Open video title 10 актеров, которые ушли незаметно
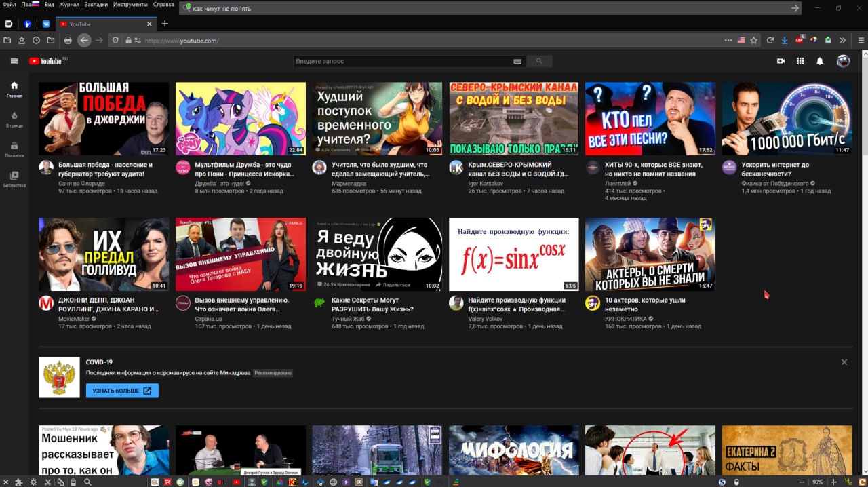 645,305
